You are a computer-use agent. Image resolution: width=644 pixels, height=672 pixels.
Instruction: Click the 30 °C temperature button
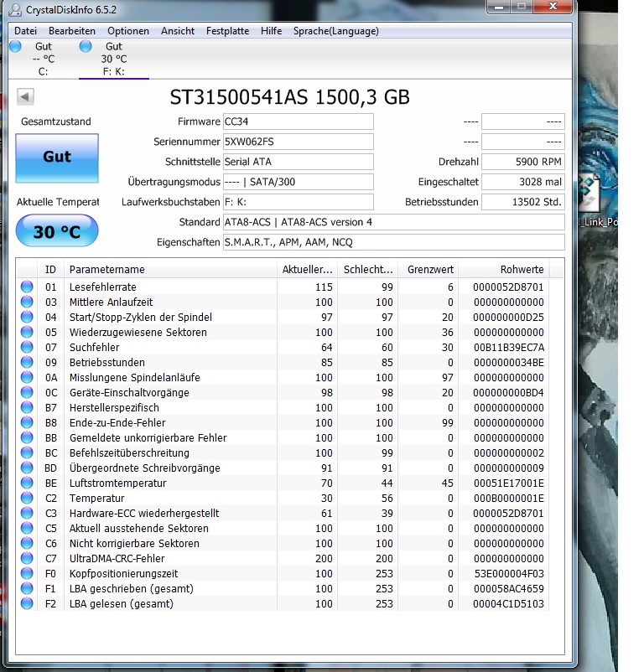[x=57, y=231]
